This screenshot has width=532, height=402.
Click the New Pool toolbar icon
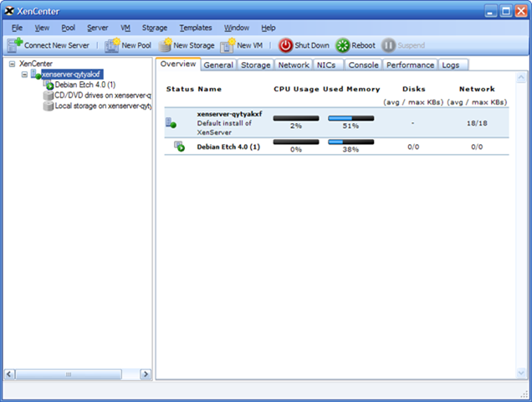112,45
